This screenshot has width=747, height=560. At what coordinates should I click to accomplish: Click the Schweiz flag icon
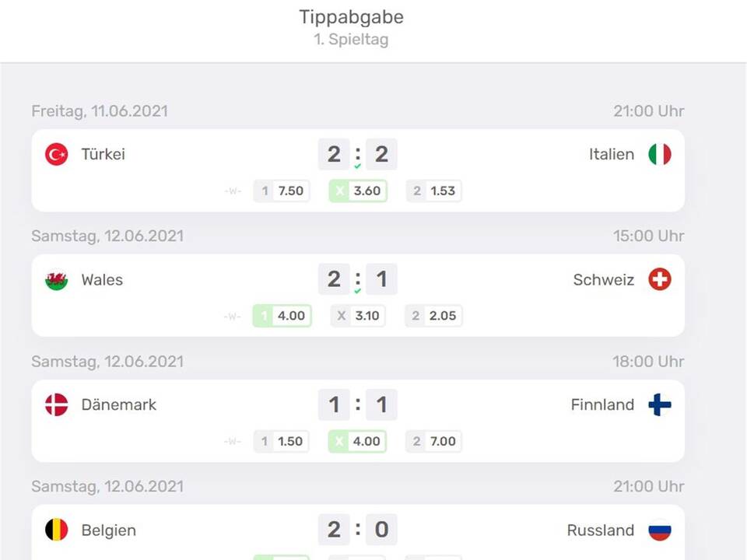[x=660, y=280]
